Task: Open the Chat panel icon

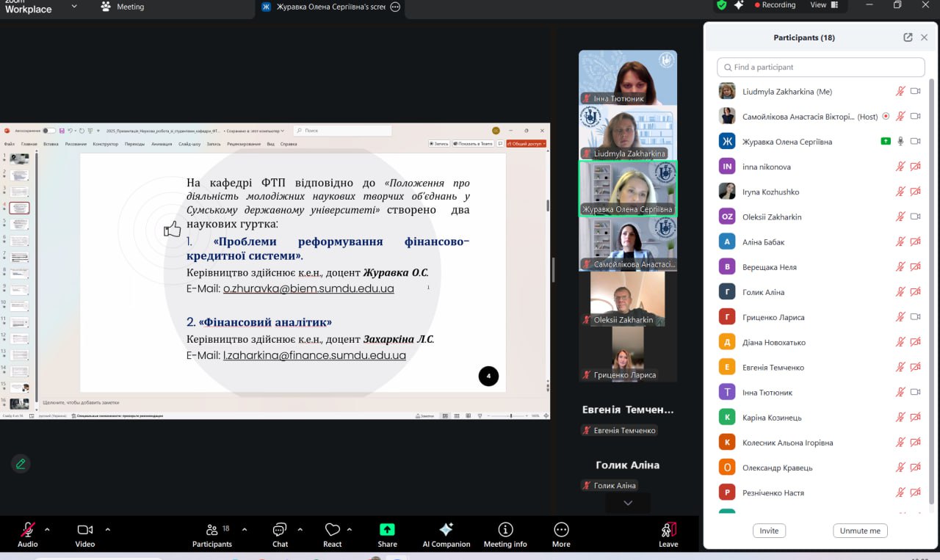Action: [x=280, y=530]
